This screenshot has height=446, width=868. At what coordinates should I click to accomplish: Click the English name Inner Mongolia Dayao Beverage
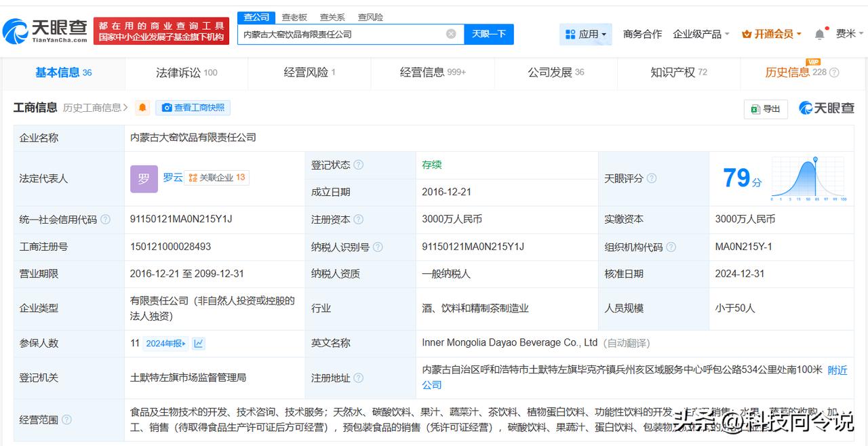click(509, 343)
